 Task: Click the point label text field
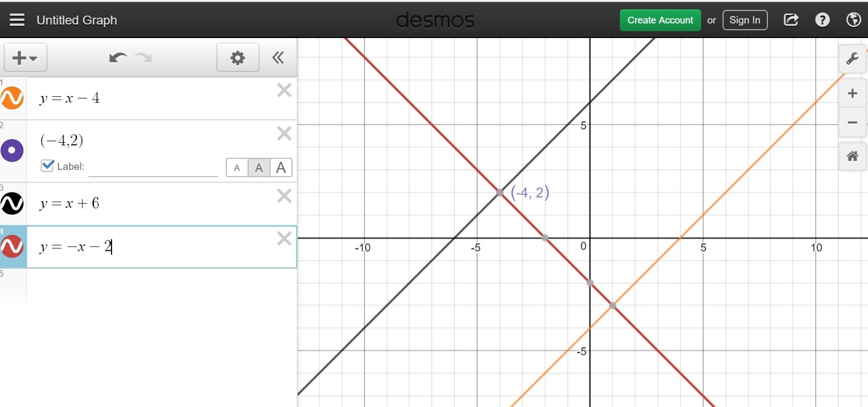153,167
